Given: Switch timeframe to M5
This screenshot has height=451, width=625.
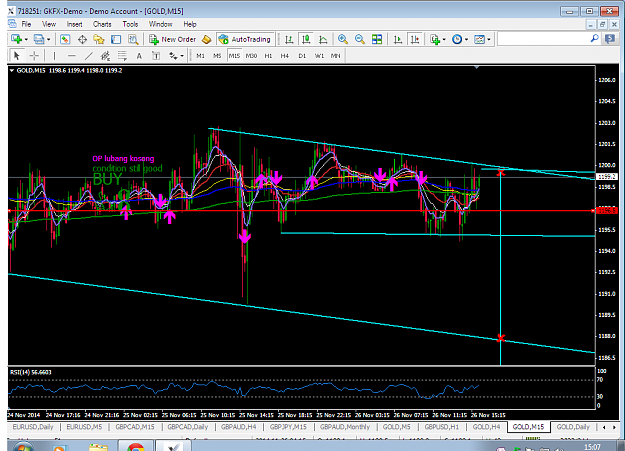Looking at the screenshot, I should coord(217,56).
